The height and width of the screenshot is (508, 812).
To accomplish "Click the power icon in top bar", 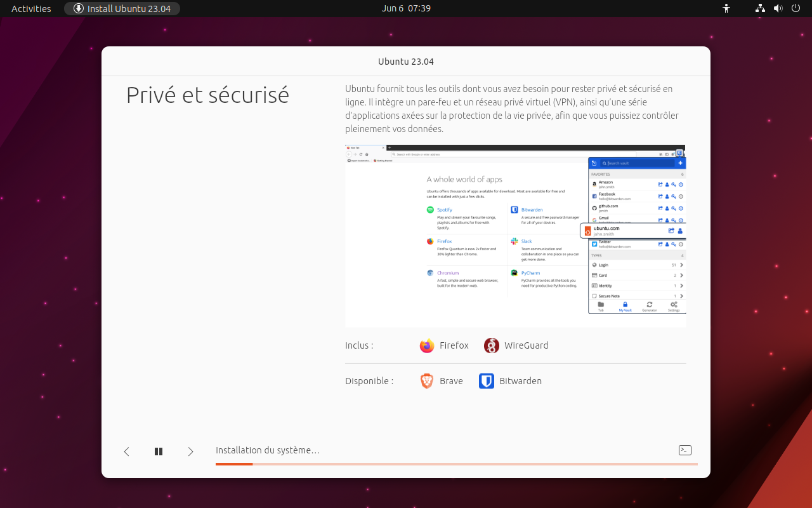I will pyautogui.click(x=796, y=8).
